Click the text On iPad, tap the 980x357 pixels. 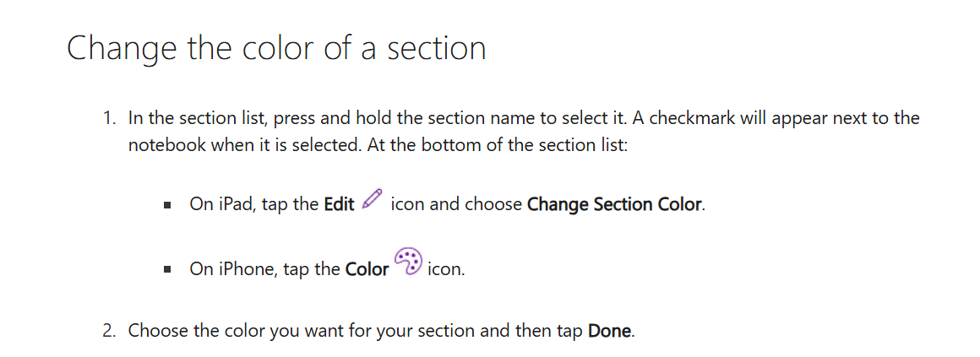coord(254,204)
